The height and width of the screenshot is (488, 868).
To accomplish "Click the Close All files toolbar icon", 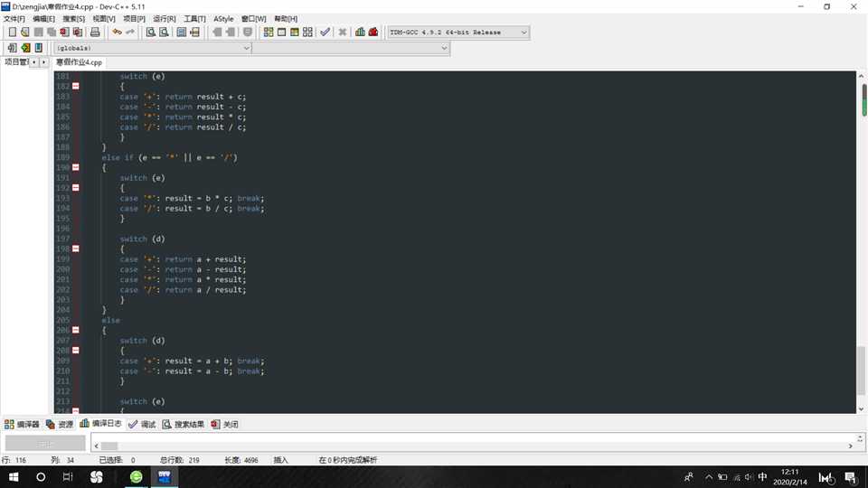I will [78, 33].
